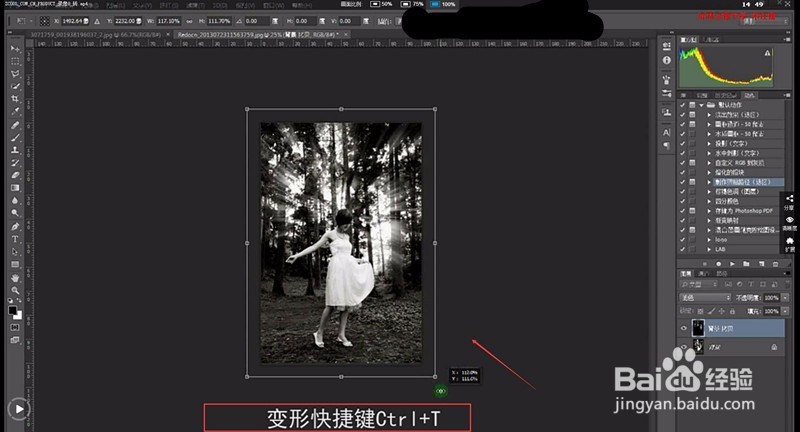Select the Zoom tool

click(x=15, y=290)
